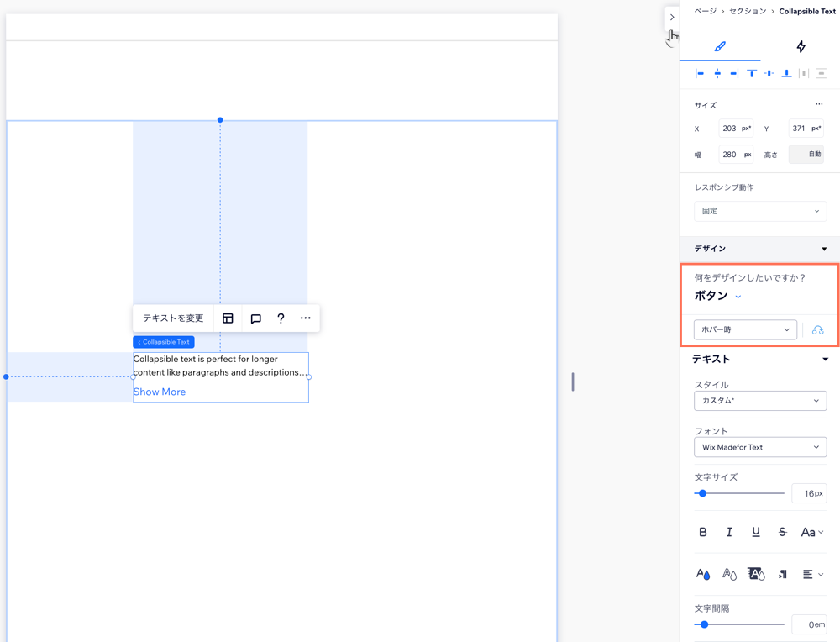Switch to the lightning interactions tab
Screen dimensions: 840x642
point(800,46)
